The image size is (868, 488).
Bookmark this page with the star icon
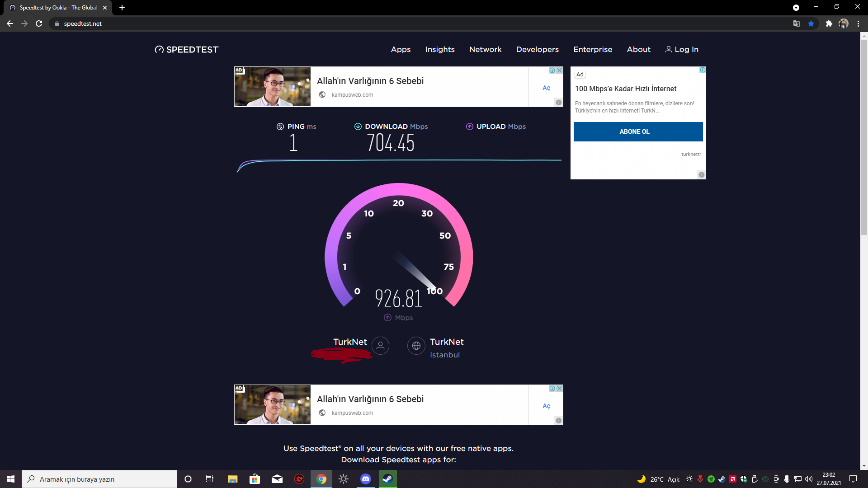811,23
